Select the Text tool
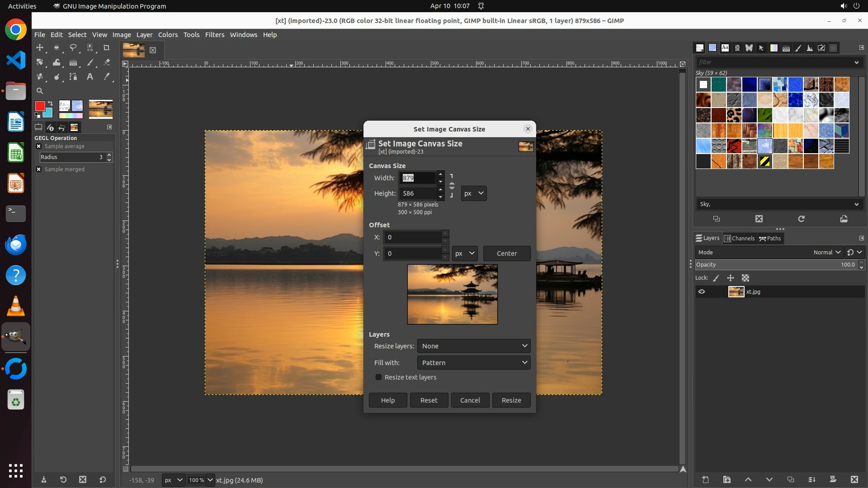868x488 pixels. (90, 77)
